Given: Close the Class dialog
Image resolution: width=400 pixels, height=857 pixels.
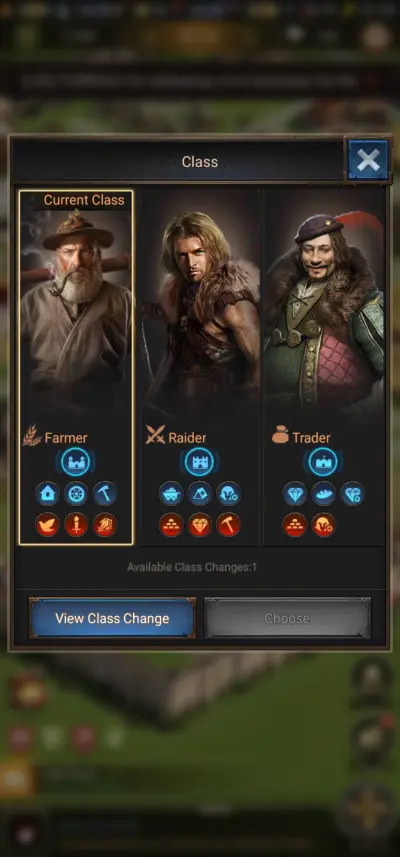Looking at the screenshot, I should (x=368, y=160).
